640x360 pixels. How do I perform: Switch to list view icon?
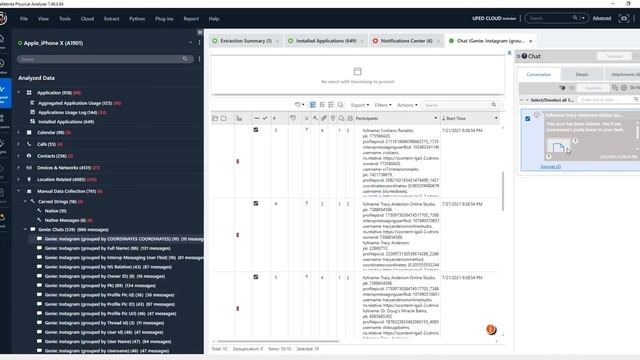tap(322, 105)
